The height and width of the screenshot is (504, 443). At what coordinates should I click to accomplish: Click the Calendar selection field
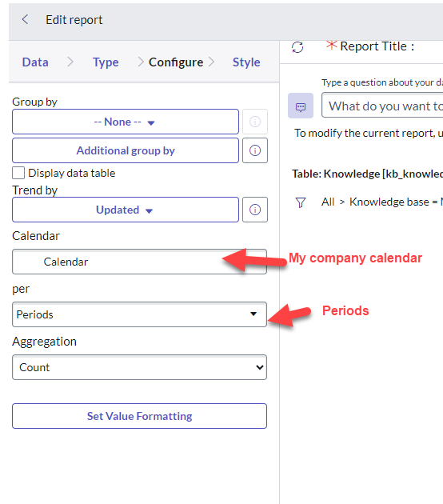[139, 262]
